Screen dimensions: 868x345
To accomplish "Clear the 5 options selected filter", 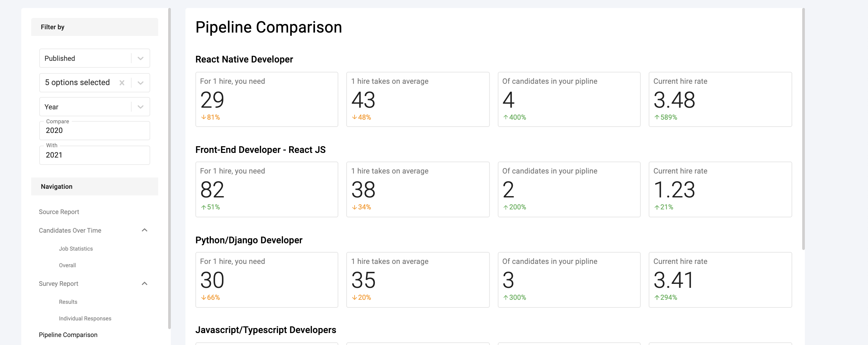I will pyautogui.click(x=122, y=82).
